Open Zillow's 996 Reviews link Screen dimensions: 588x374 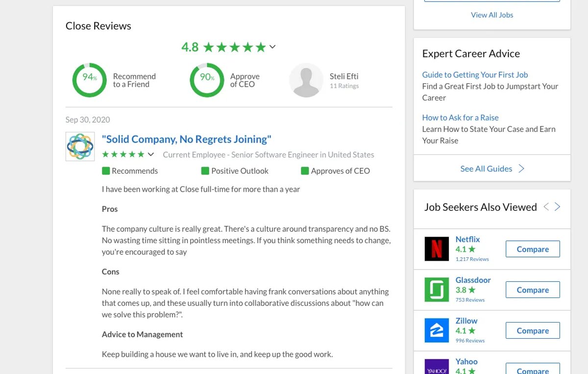point(470,340)
